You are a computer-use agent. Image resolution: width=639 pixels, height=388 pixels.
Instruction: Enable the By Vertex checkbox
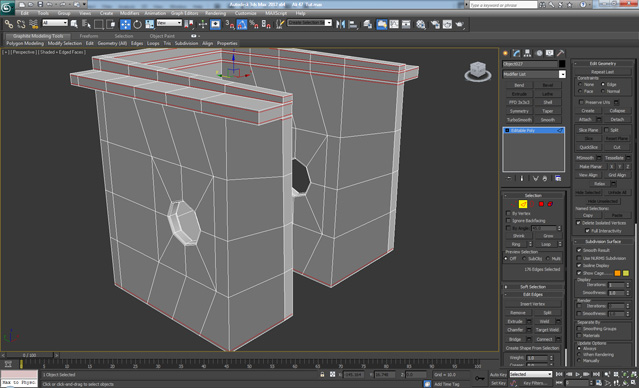tap(508, 213)
